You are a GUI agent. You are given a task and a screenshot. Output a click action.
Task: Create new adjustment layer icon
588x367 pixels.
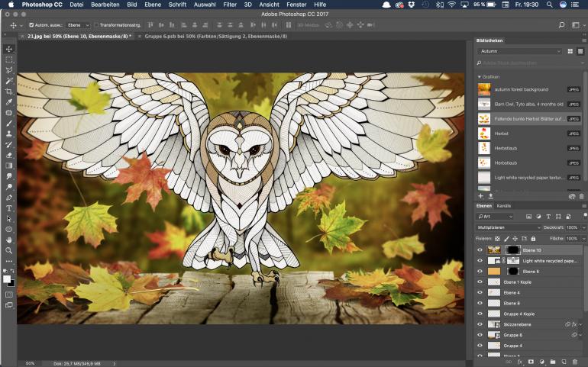pyautogui.click(x=542, y=362)
